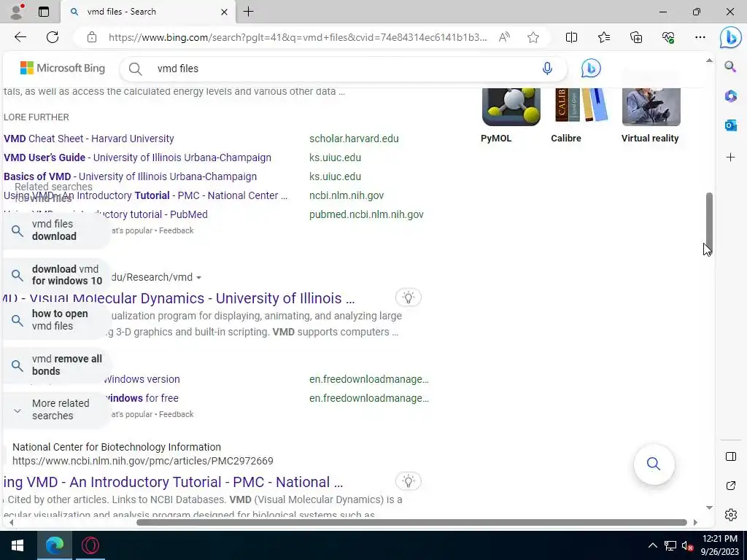The width and height of the screenshot is (747, 560).
Task: Add this page to favorites star
Action: click(533, 37)
